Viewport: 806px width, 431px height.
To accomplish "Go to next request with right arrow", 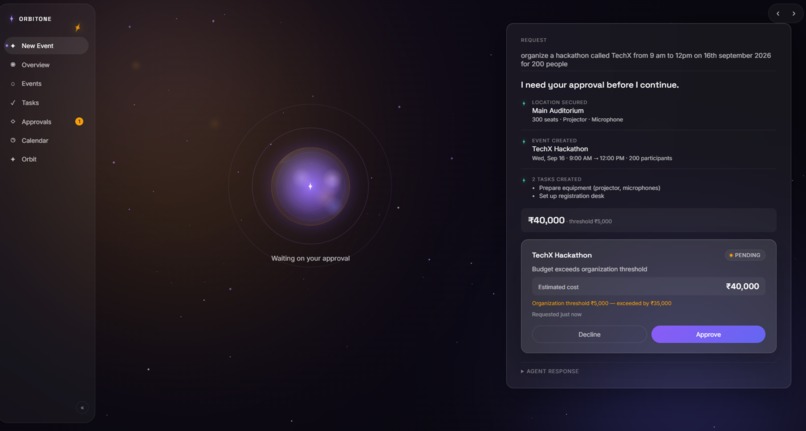I will tap(794, 14).
